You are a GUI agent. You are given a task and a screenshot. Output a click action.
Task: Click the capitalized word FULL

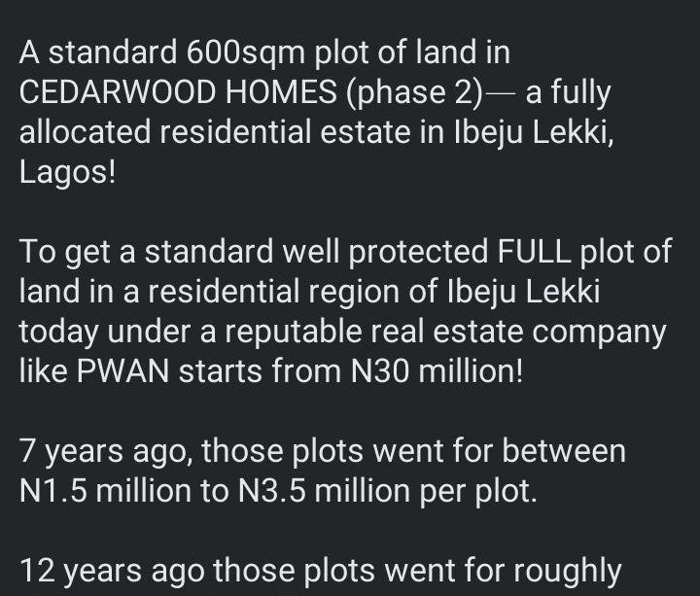[x=534, y=251]
